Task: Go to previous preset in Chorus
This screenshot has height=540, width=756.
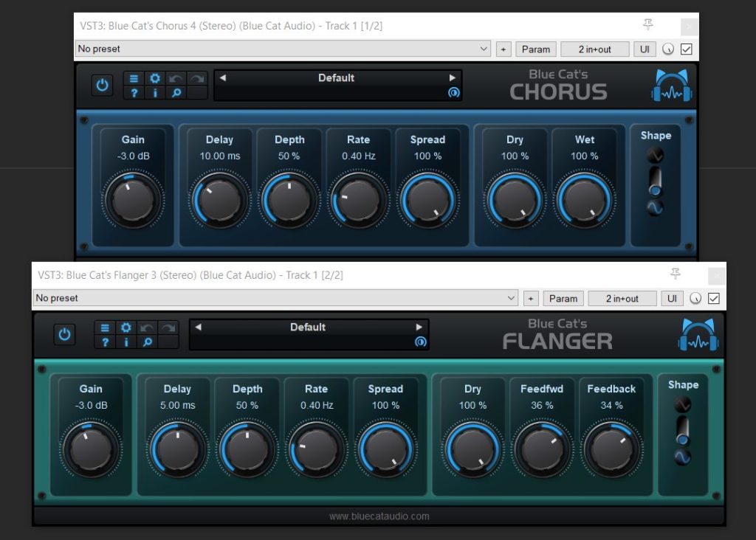Action: pyautogui.click(x=223, y=77)
